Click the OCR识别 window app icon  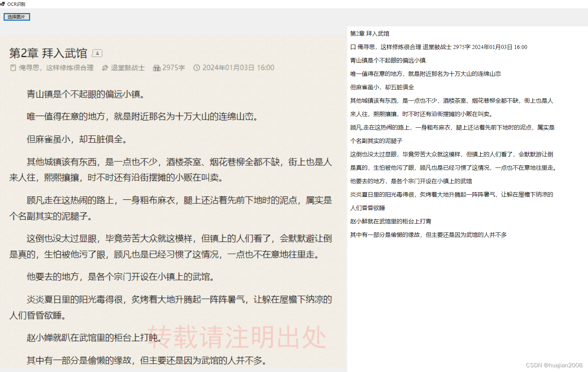[x=3, y=4]
